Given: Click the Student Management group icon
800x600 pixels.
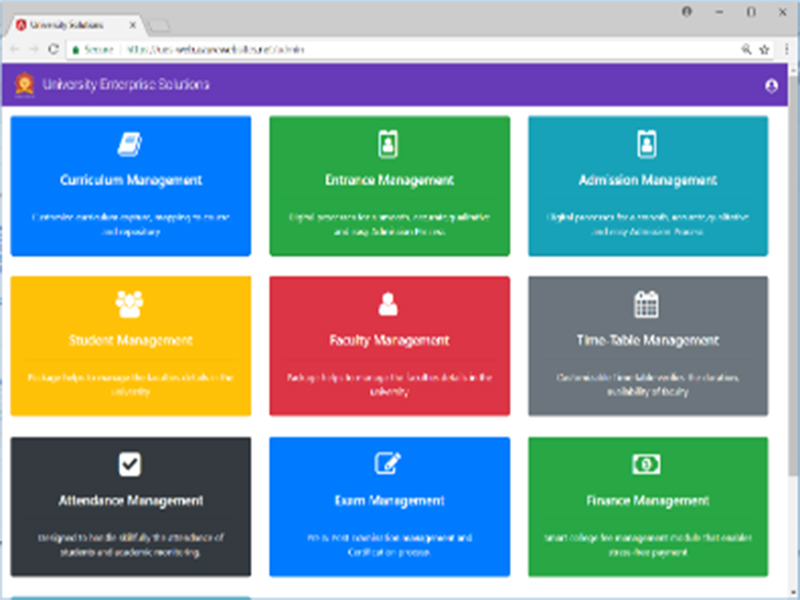Looking at the screenshot, I should tap(130, 304).
